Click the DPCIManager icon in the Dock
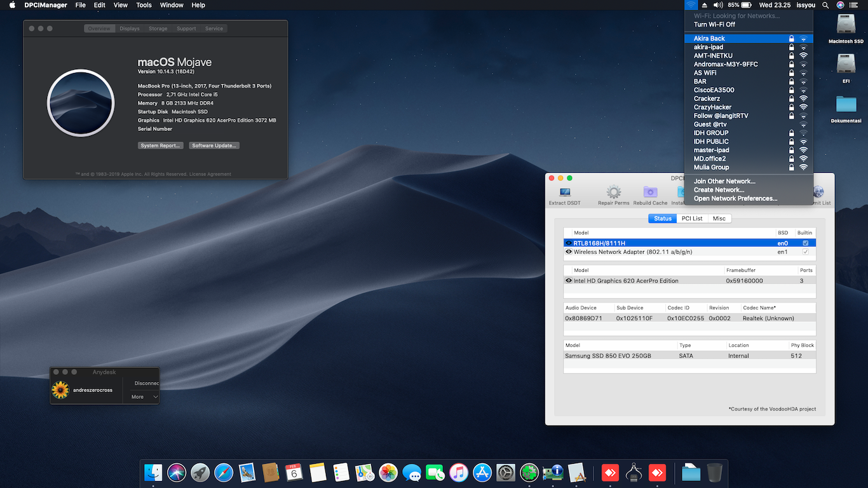The height and width of the screenshot is (488, 868). click(x=553, y=472)
